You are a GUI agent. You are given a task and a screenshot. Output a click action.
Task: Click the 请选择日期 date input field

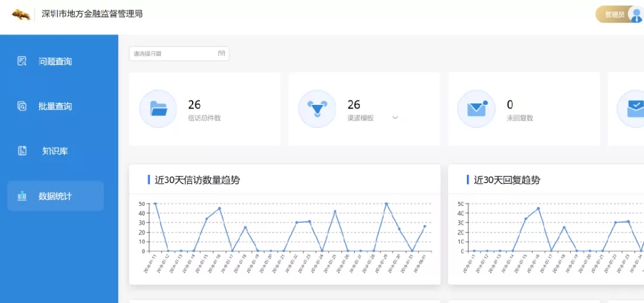coord(179,53)
